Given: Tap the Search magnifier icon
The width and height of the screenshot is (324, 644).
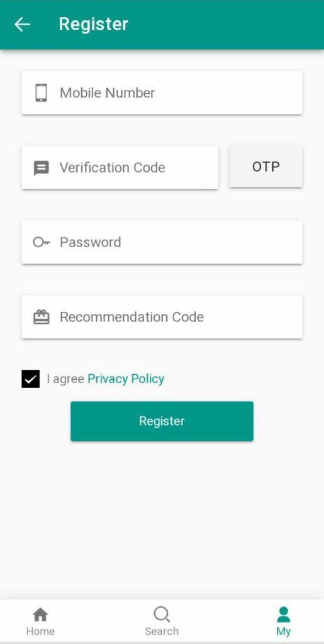Looking at the screenshot, I should point(162,615).
